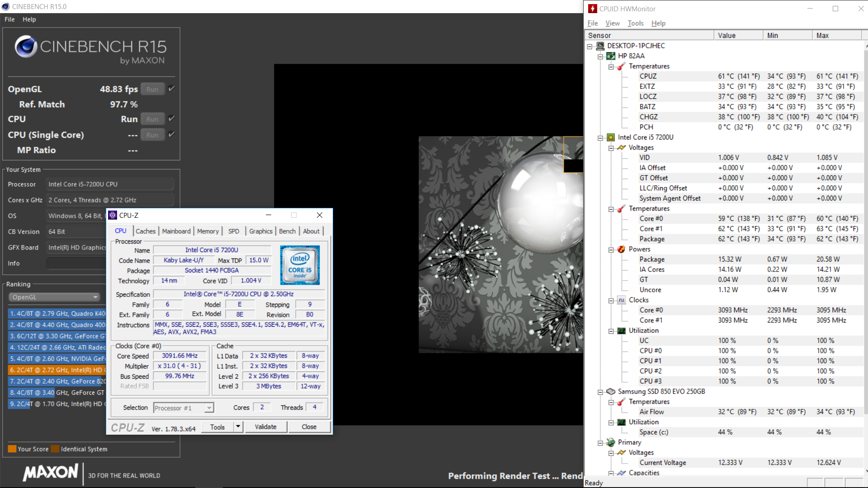Viewport: 868px width, 488px height.
Task: Click the Identical System color swatch
Action: (x=55, y=449)
